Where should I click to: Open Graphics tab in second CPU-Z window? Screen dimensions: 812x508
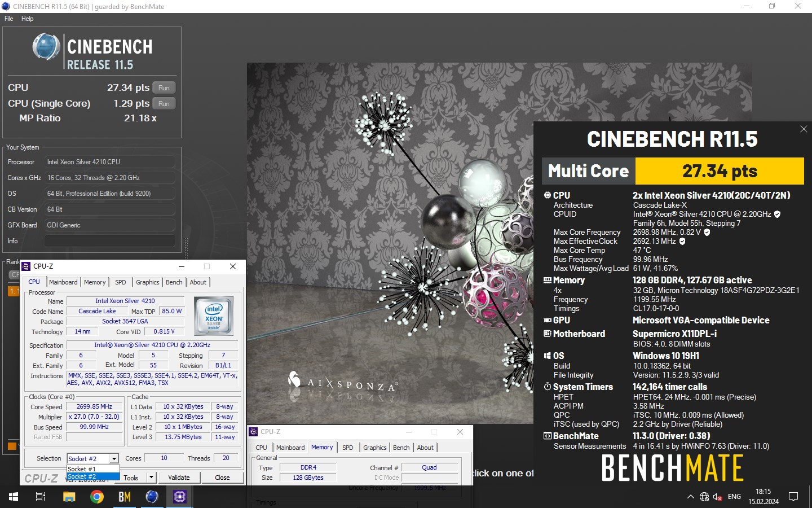(375, 448)
